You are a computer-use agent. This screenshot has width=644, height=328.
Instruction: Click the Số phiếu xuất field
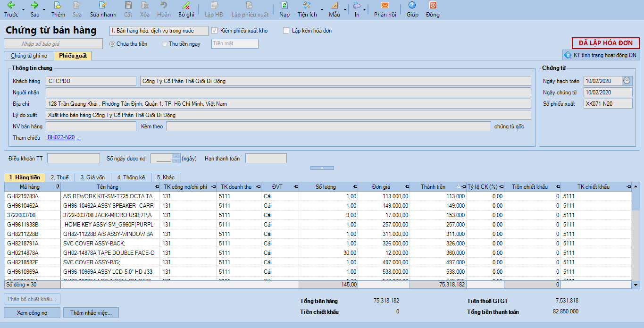(608, 103)
